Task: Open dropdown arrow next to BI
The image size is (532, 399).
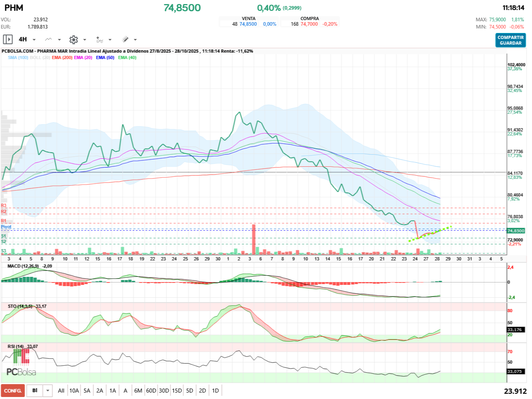Action: click(48, 391)
